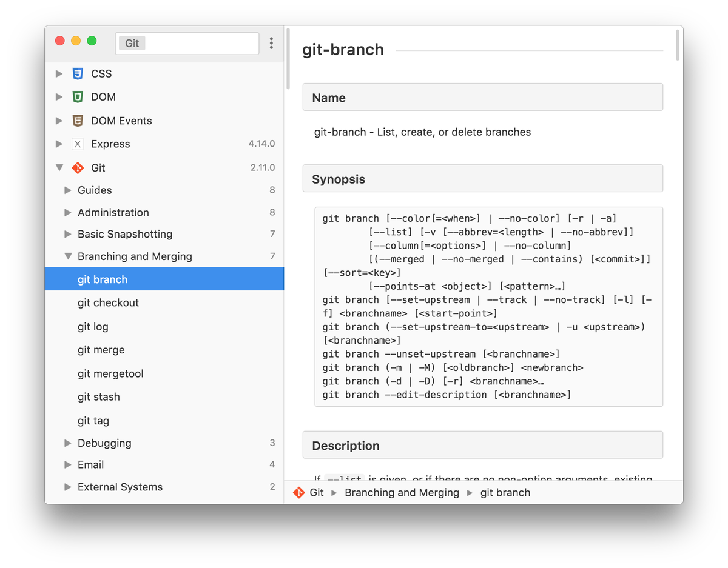Click the Git docset diamond icon
This screenshot has height=568, width=728.
tap(78, 167)
